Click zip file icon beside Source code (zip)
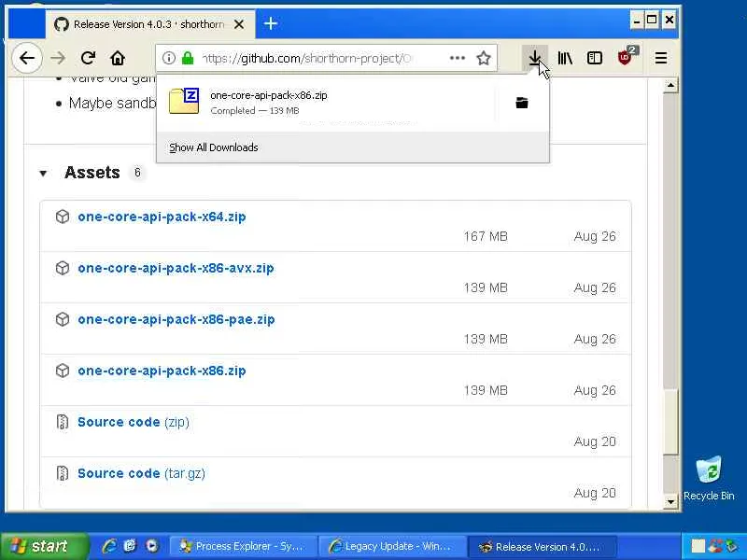747x560 pixels. coord(63,422)
